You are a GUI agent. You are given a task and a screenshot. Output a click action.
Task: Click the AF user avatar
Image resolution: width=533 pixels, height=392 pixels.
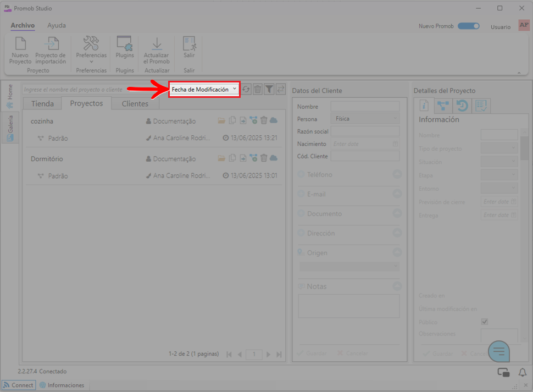click(x=524, y=25)
